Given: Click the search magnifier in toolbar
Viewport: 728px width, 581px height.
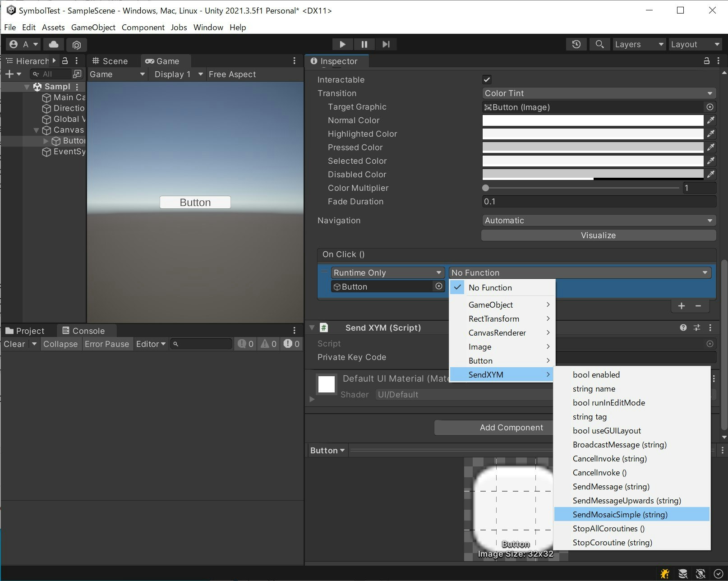Looking at the screenshot, I should tap(599, 44).
